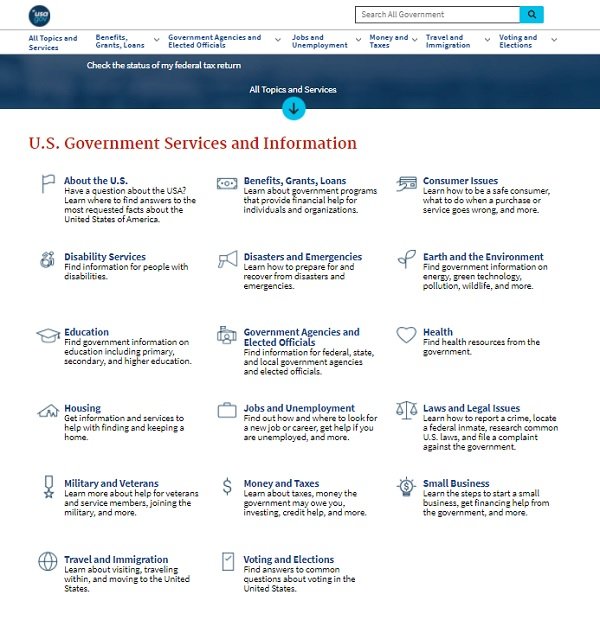600x633 pixels.
Task: Open the Disasters and Emergencies heading link
Action: (x=303, y=256)
